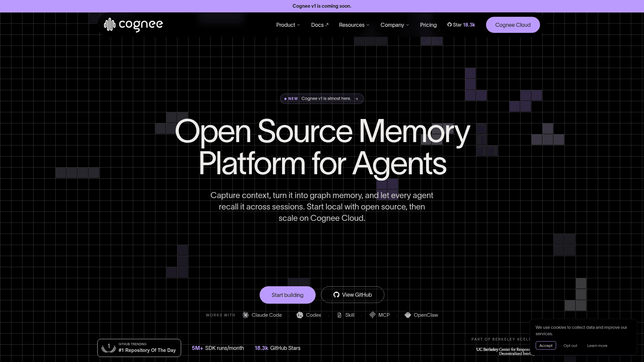The width and height of the screenshot is (644, 362).
Task: Click the NEW badge in the announcement pill
Action: click(x=293, y=99)
